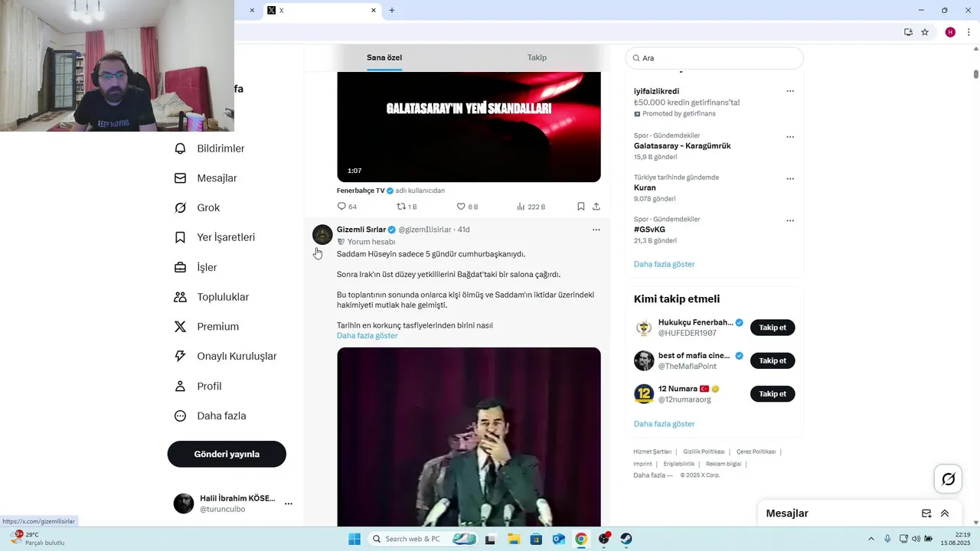Open Hizmet Şartları footer link

coord(652,452)
